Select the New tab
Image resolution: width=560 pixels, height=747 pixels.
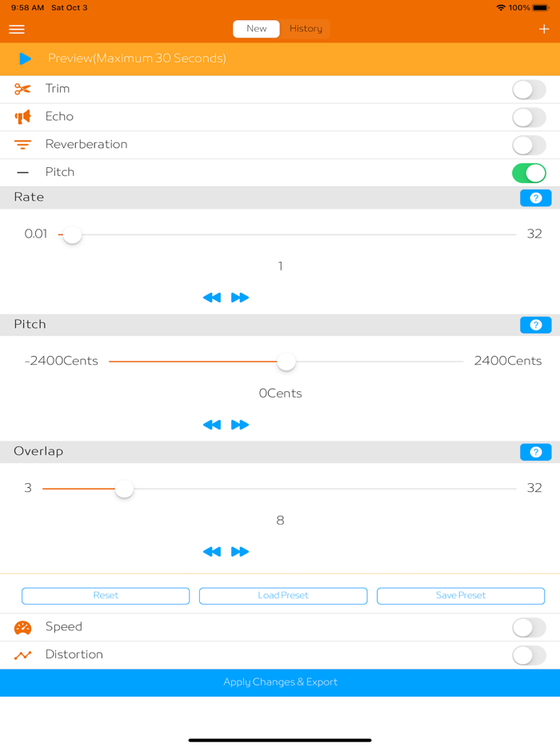pyautogui.click(x=256, y=28)
